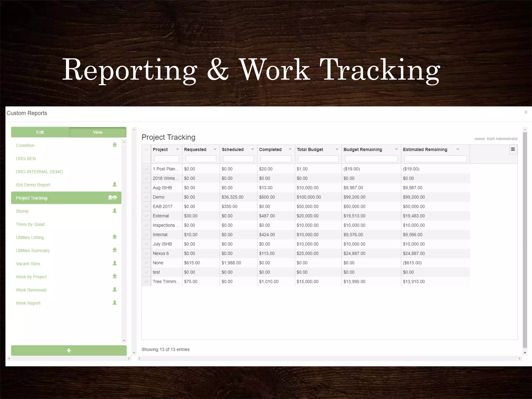Click the user icon beside Vacant Sites
Image resolution: width=532 pixels, height=399 pixels.
115,263
